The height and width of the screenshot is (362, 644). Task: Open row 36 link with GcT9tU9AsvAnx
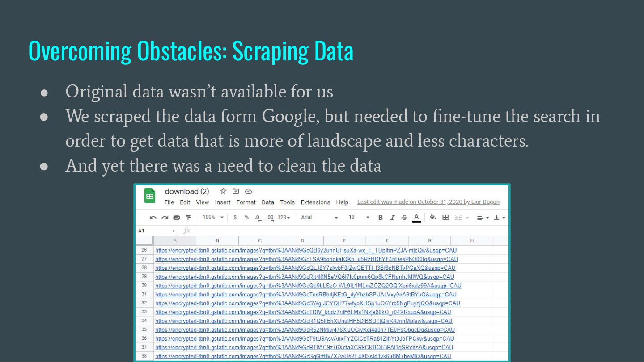305,339
